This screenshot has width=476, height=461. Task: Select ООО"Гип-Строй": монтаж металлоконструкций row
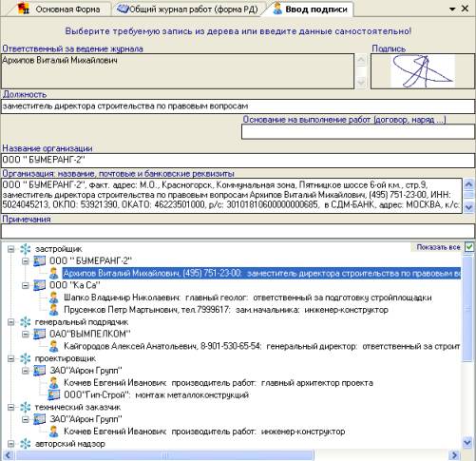[156, 395]
